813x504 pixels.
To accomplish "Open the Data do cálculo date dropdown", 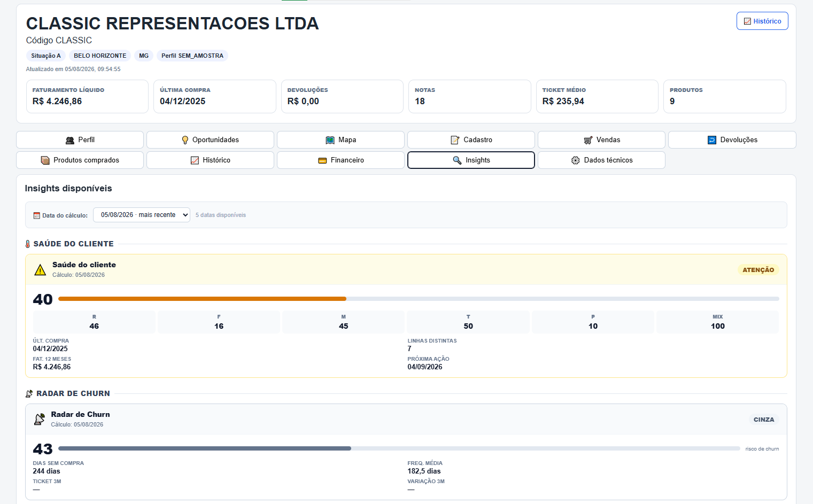I will [142, 215].
